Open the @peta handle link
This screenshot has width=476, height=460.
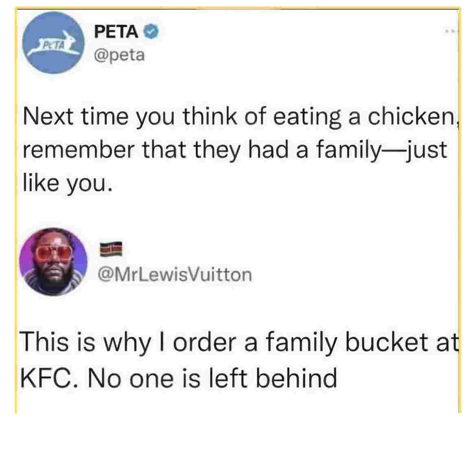[119, 55]
